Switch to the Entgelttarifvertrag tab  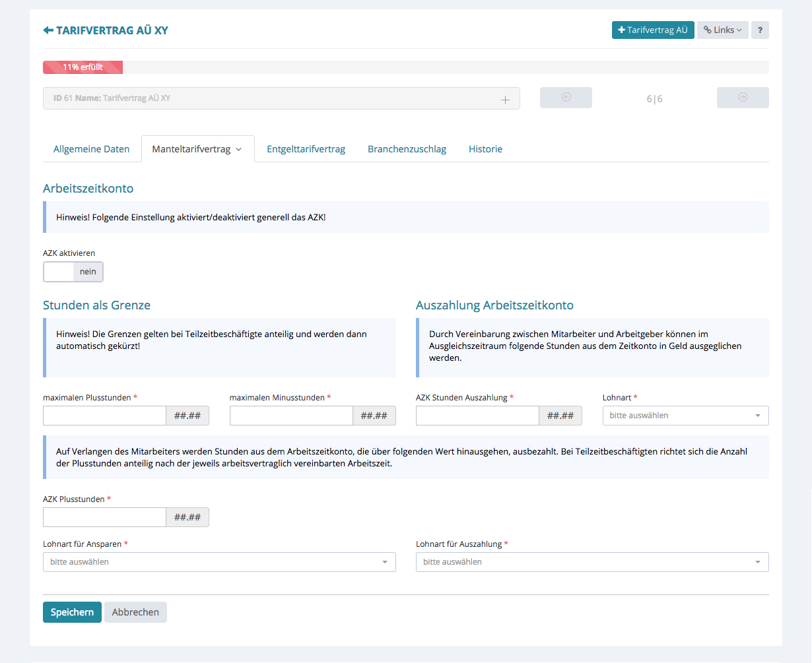click(x=306, y=149)
